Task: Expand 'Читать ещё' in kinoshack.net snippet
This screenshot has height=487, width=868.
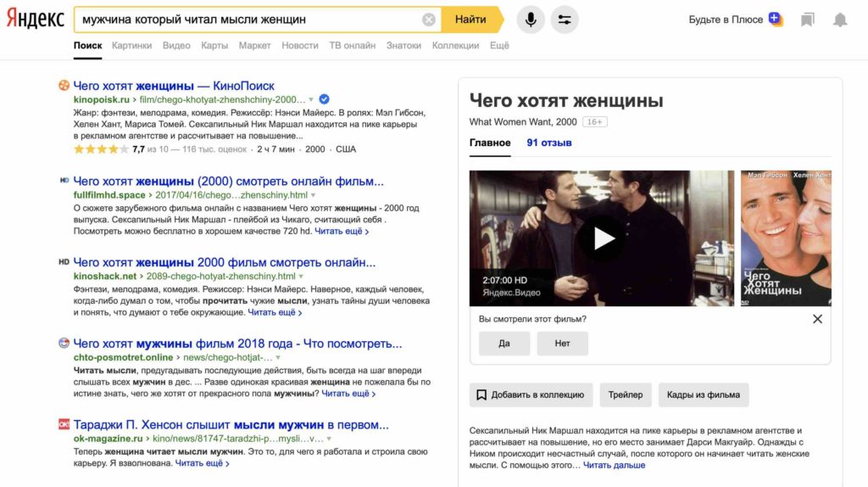Action: pyautogui.click(x=275, y=312)
